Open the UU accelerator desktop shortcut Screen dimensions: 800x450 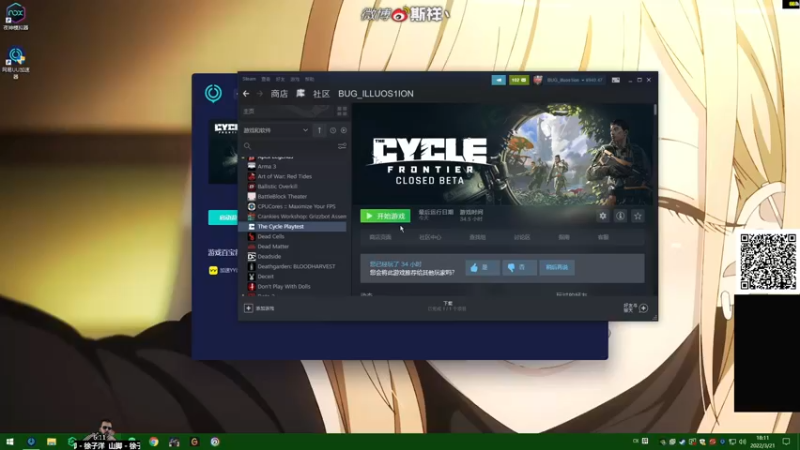pyautogui.click(x=16, y=63)
